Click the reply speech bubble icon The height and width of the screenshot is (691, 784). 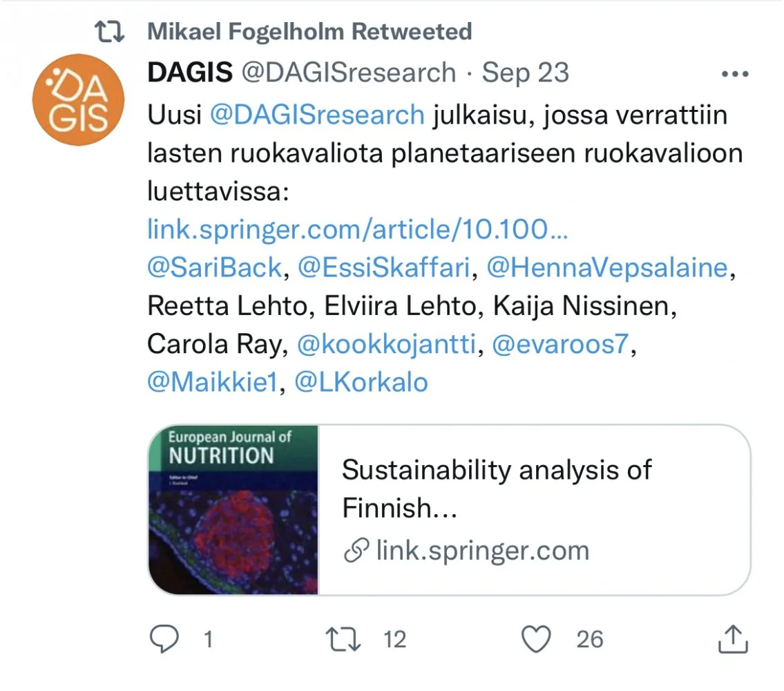[x=164, y=639]
